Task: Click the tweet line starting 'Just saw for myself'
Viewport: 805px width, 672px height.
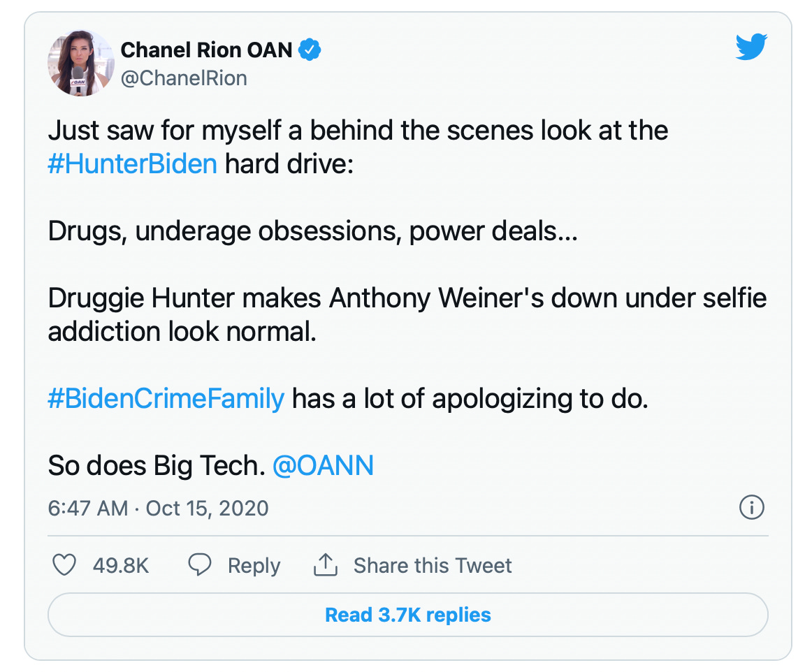Action: 358,131
